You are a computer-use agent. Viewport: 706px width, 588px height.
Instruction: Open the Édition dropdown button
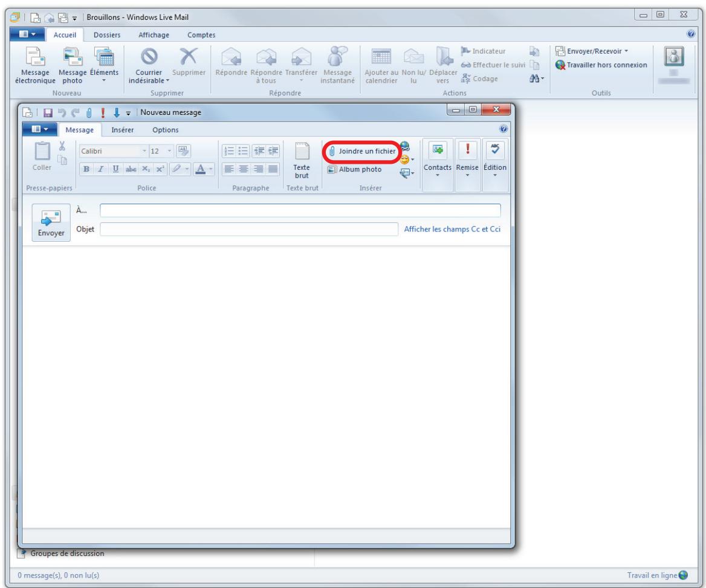[x=495, y=165]
